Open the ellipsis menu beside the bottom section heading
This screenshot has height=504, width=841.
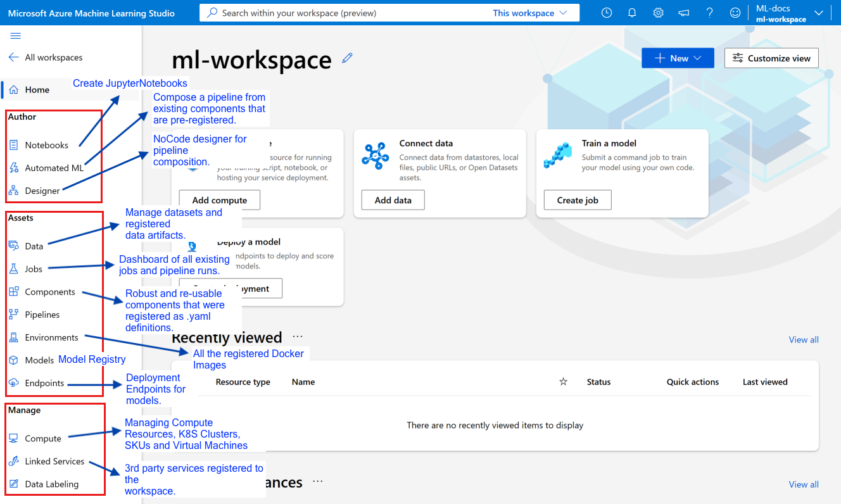coord(318,482)
